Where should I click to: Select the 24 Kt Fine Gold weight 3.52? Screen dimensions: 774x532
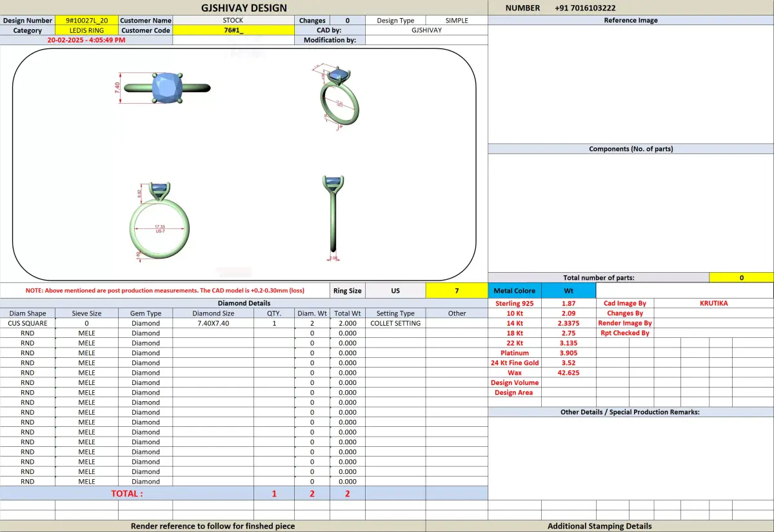(568, 363)
